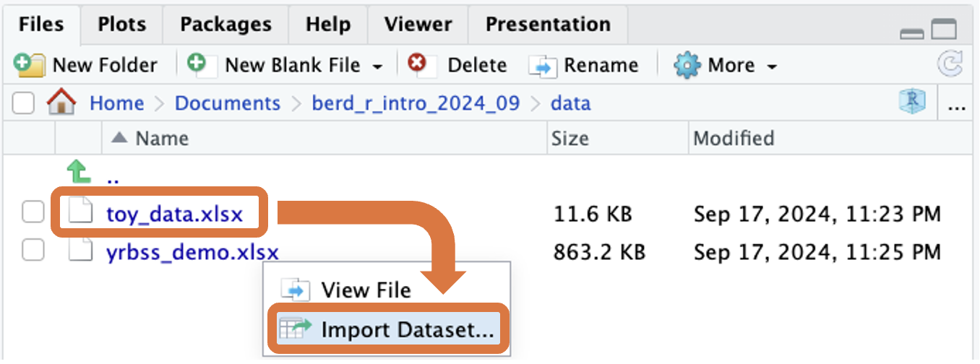Sort files by the Name column header

pyautogui.click(x=162, y=138)
